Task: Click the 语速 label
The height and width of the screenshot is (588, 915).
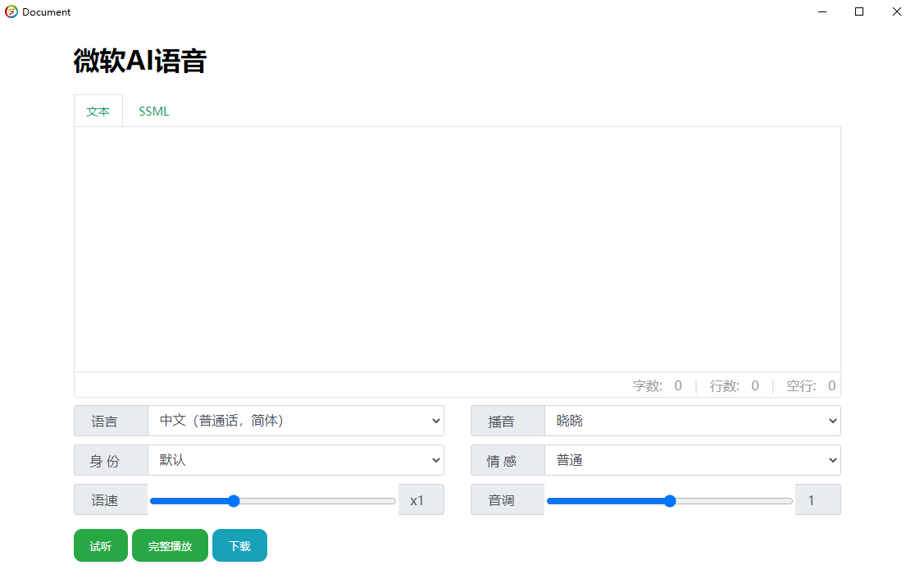Action: (111, 500)
